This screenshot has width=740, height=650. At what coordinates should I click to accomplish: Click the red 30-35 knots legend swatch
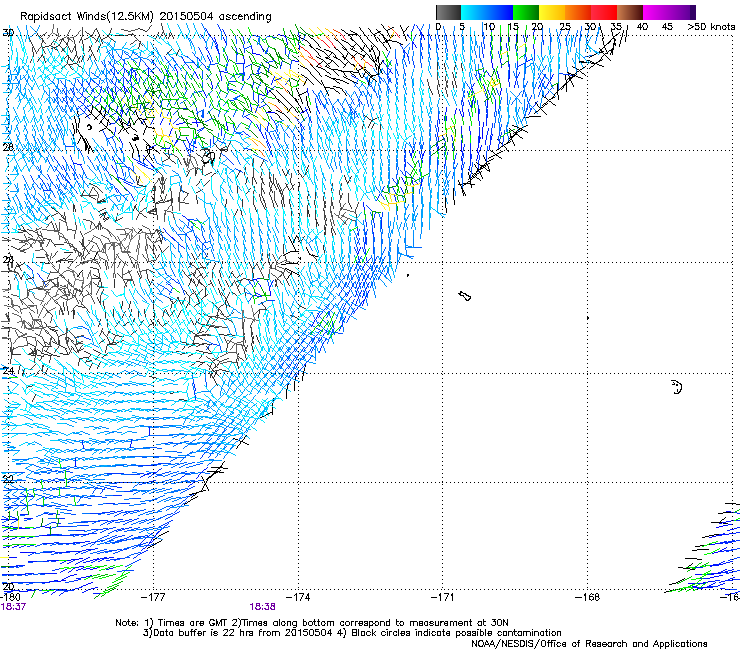click(x=604, y=12)
